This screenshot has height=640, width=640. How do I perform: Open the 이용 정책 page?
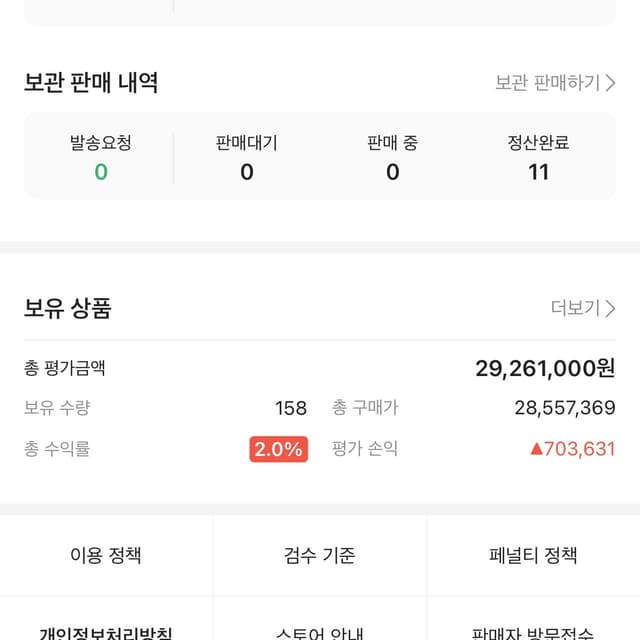coord(106,556)
